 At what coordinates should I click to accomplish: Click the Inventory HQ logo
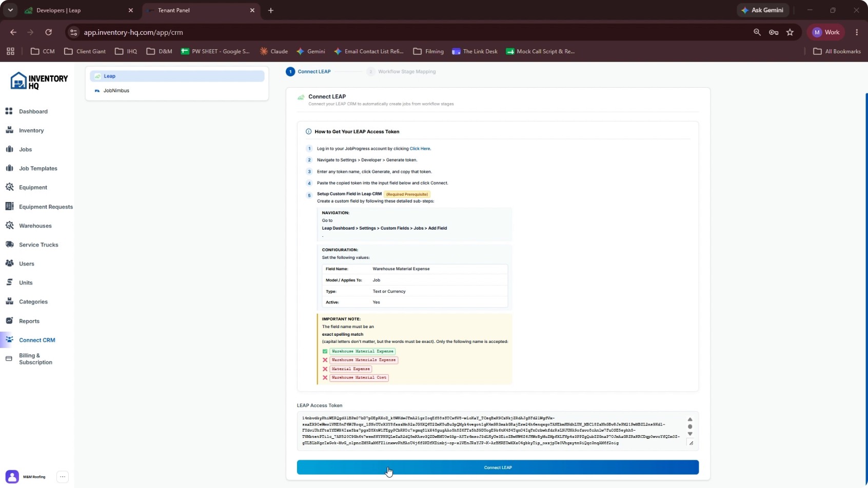(x=39, y=81)
